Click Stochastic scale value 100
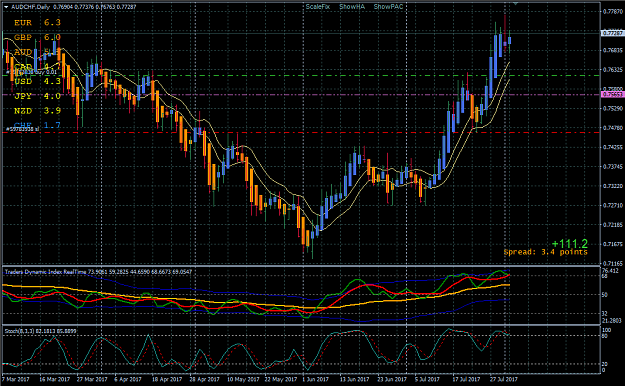Screen dimensions: 625x386 (606, 330)
